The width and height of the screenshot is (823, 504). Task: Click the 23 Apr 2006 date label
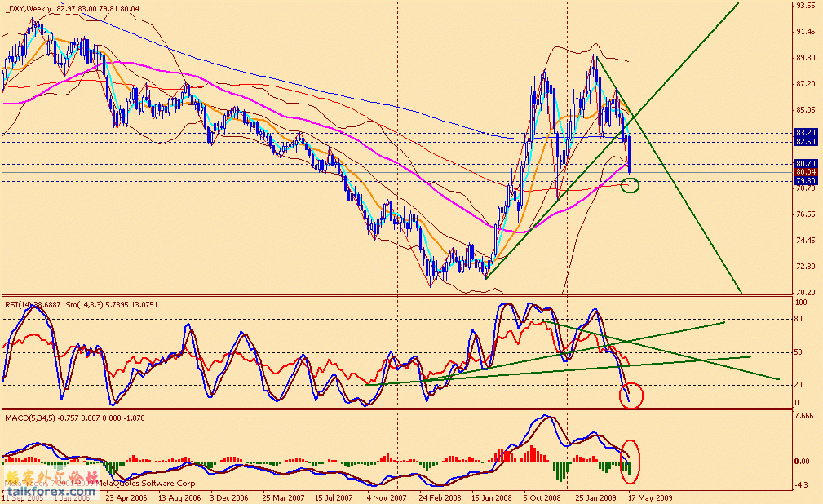click(x=126, y=497)
